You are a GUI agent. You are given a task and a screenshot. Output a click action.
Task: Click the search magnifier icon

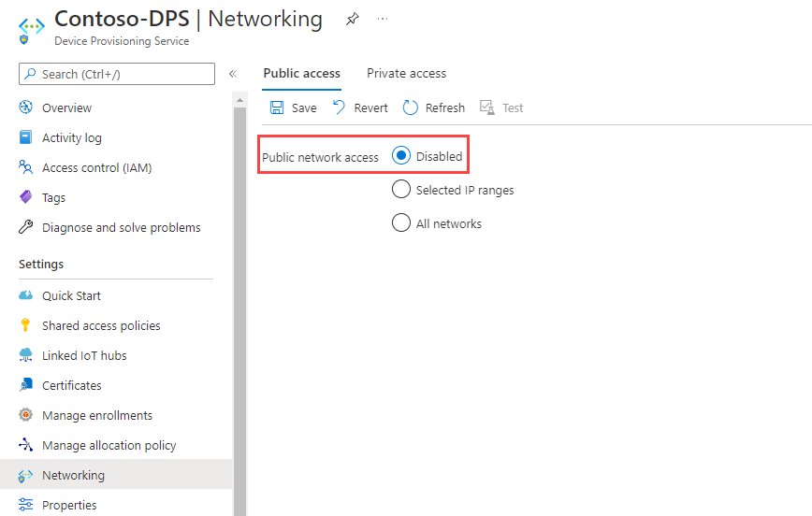(31, 74)
